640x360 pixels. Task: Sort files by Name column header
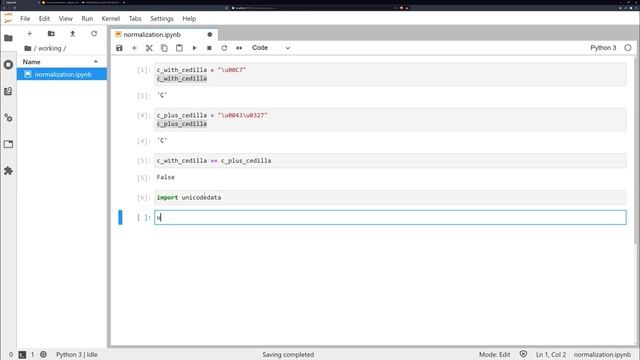coord(61,62)
